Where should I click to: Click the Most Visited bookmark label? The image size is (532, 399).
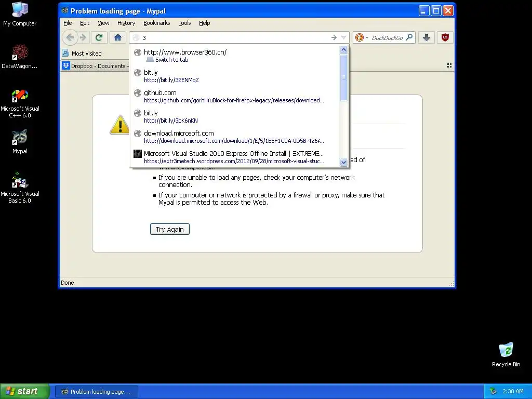[x=87, y=54]
